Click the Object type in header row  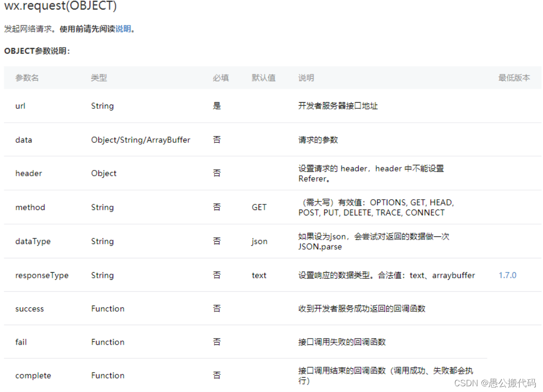pos(104,173)
